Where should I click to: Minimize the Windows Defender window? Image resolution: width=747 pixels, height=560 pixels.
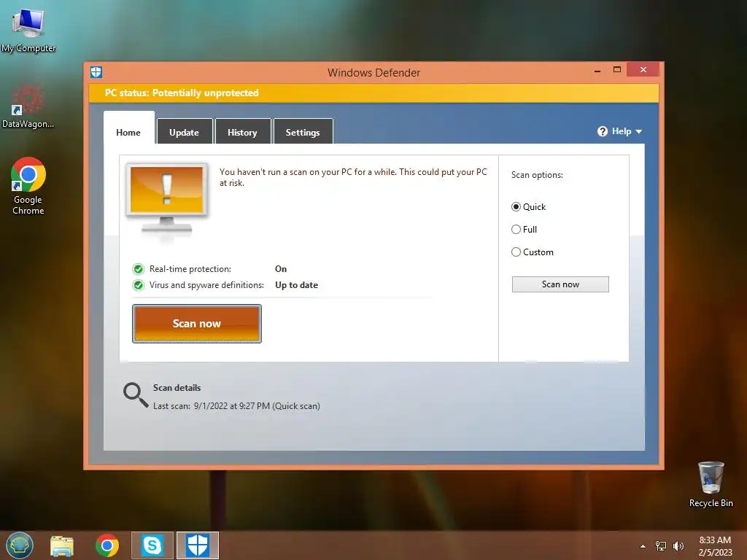pyautogui.click(x=597, y=71)
